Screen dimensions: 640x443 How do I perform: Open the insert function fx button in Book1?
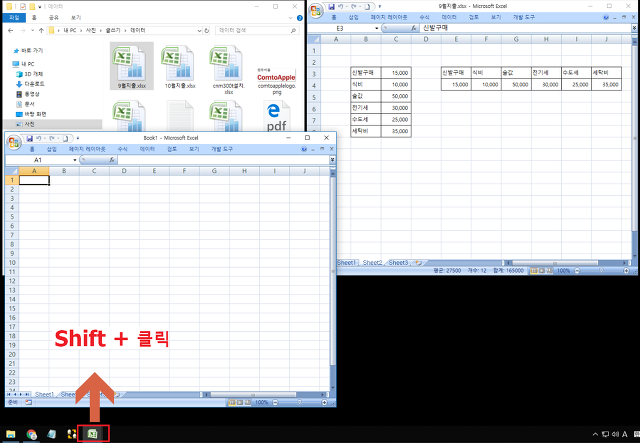pos(111,160)
